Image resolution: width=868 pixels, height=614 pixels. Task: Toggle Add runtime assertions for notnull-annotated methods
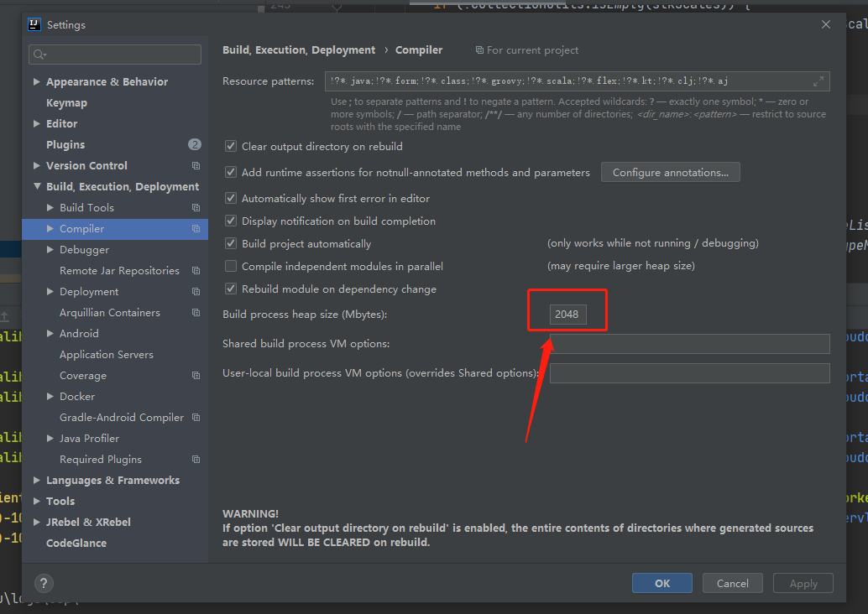[231, 172]
